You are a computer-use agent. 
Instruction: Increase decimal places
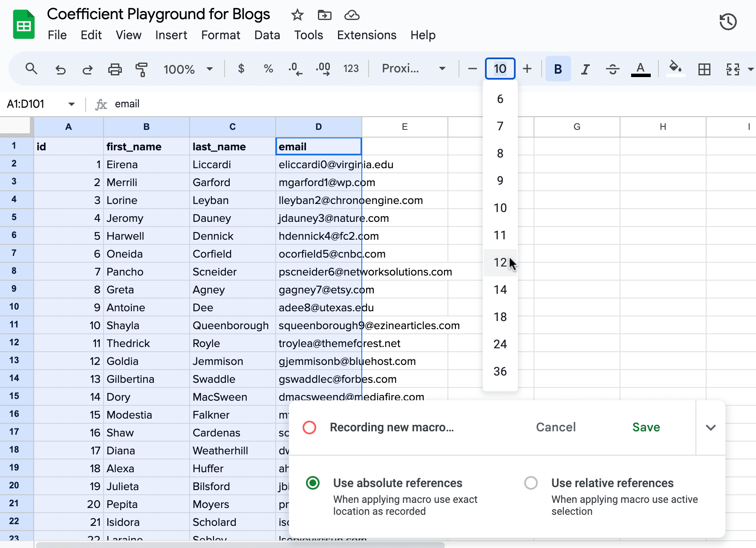tap(323, 69)
